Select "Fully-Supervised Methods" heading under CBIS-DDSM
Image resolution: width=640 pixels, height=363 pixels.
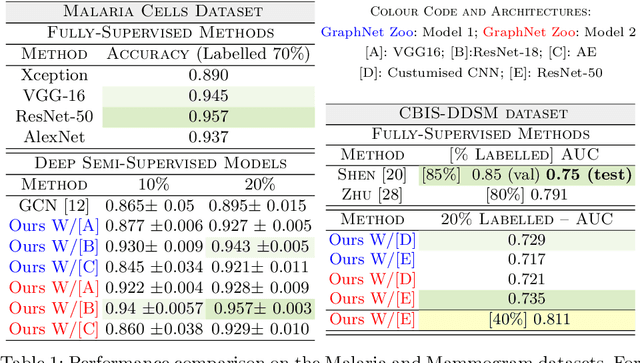pyautogui.click(x=480, y=134)
